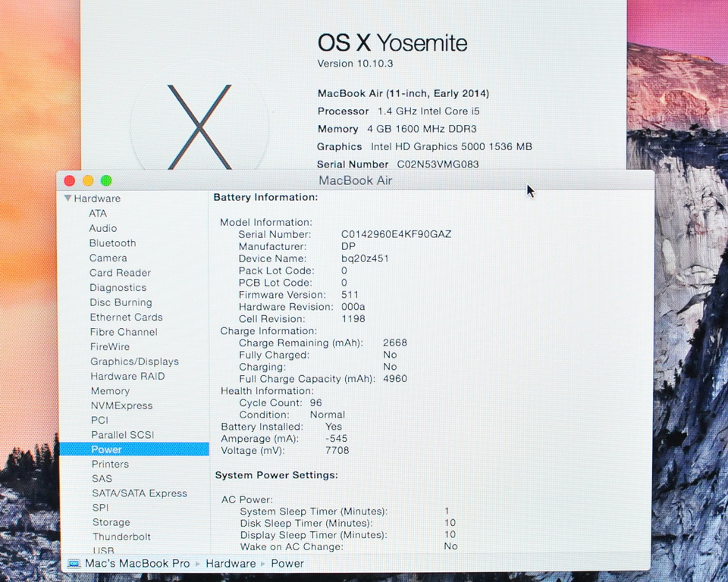Collapse the Hardware disclosure triangle
Viewport: 728px width, 582px height.
coord(67,199)
